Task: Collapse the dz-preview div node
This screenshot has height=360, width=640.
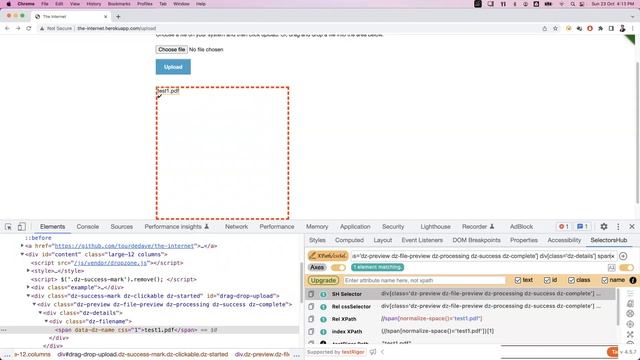Action: [x=34, y=304]
